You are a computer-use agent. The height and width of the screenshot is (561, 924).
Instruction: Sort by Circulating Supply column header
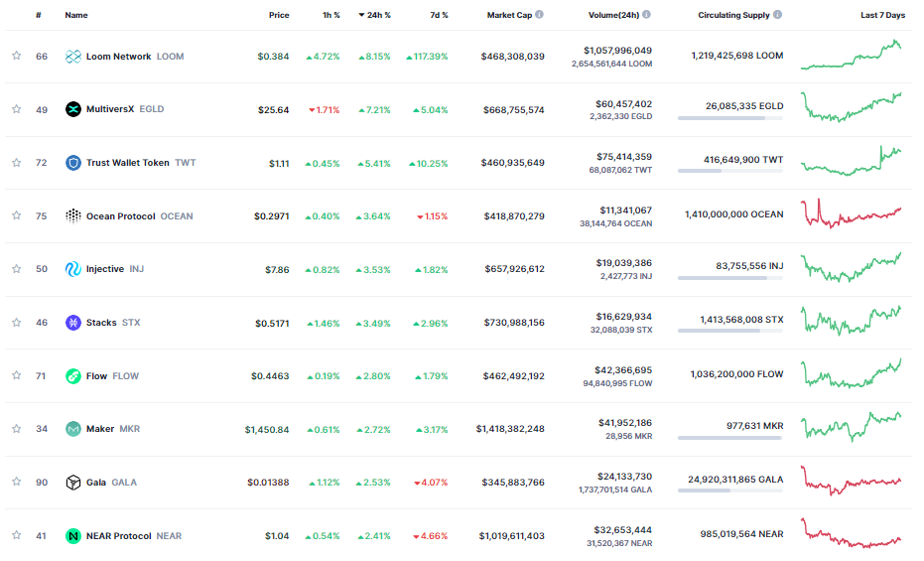733,15
